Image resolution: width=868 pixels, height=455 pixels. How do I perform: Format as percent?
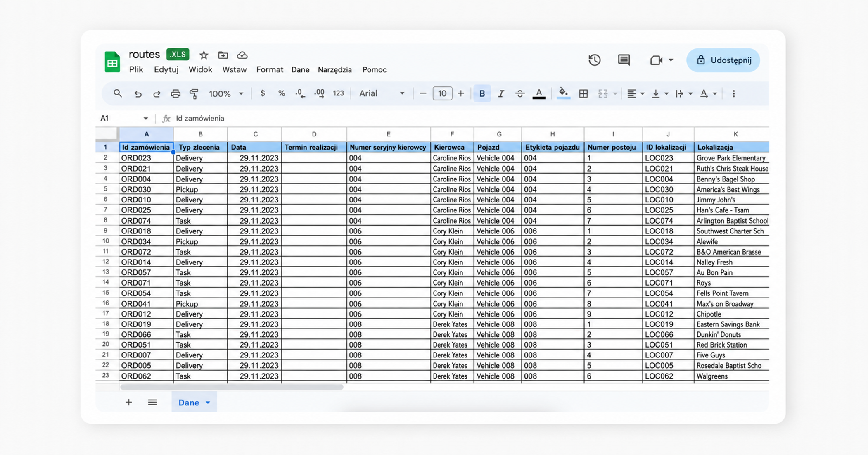(282, 93)
